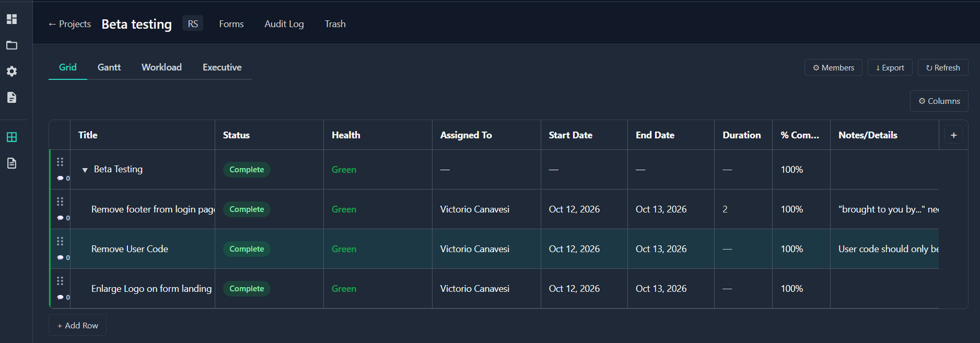Click the Title column header

pyautogui.click(x=143, y=135)
